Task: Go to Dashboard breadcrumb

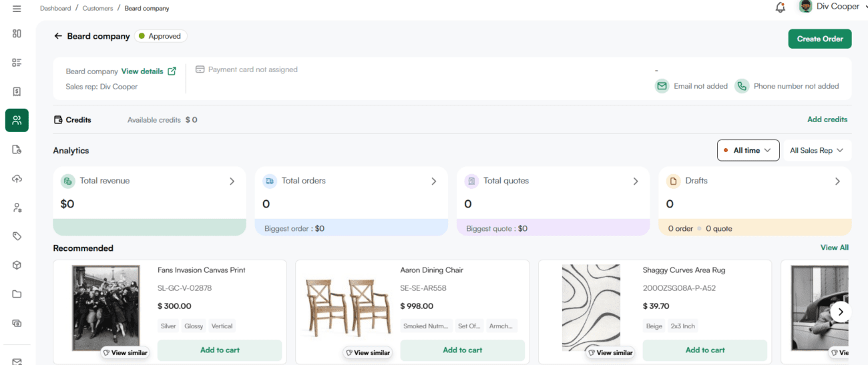Action: pyautogui.click(x=55, y=9)
